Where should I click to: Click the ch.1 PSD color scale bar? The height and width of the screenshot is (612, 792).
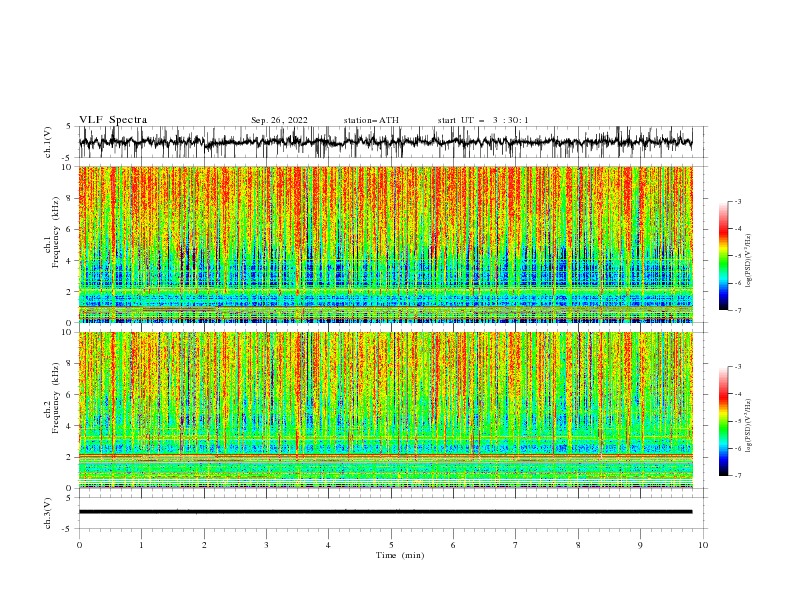tap(723, 256)
